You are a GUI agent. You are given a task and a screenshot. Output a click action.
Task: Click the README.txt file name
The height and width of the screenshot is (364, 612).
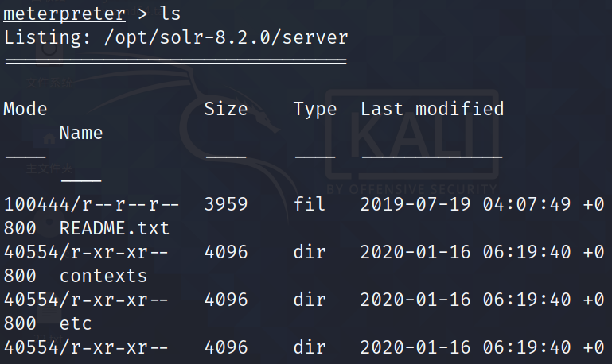(x=115, y=228)
